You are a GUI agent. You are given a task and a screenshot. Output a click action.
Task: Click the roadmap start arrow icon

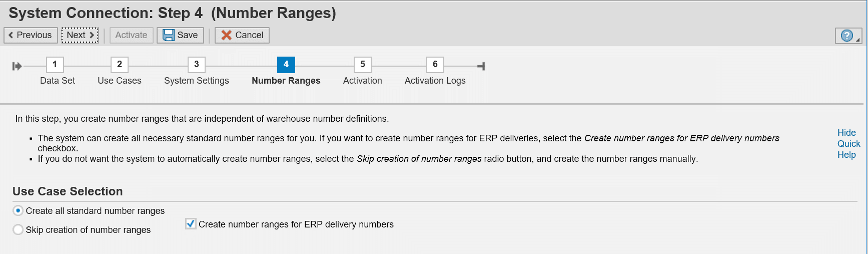17,66
